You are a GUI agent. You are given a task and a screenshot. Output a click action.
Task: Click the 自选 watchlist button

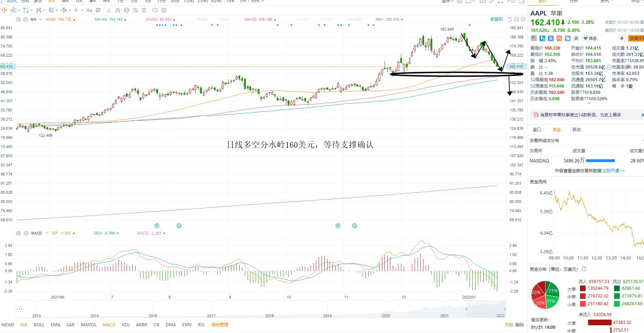[590, 38]
